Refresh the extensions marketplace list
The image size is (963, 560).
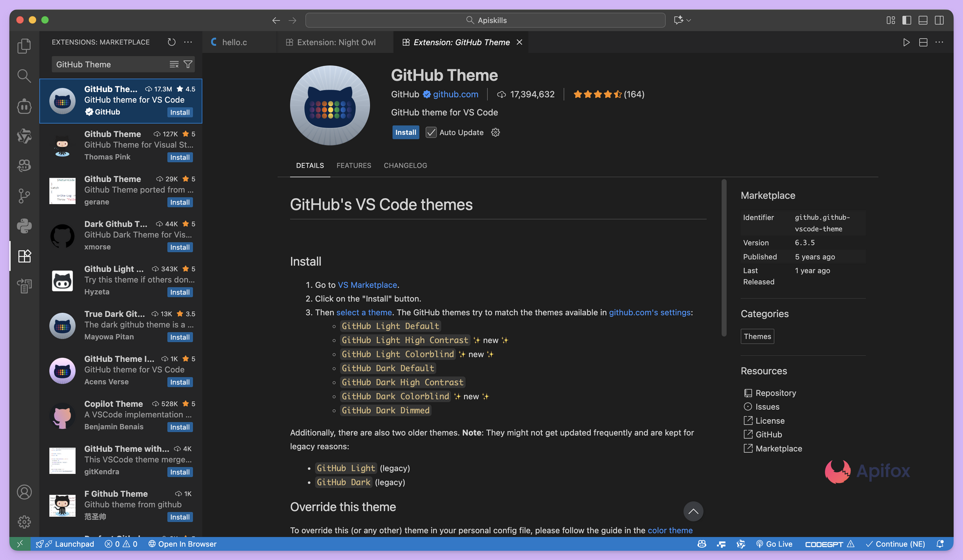pos(171,42)
